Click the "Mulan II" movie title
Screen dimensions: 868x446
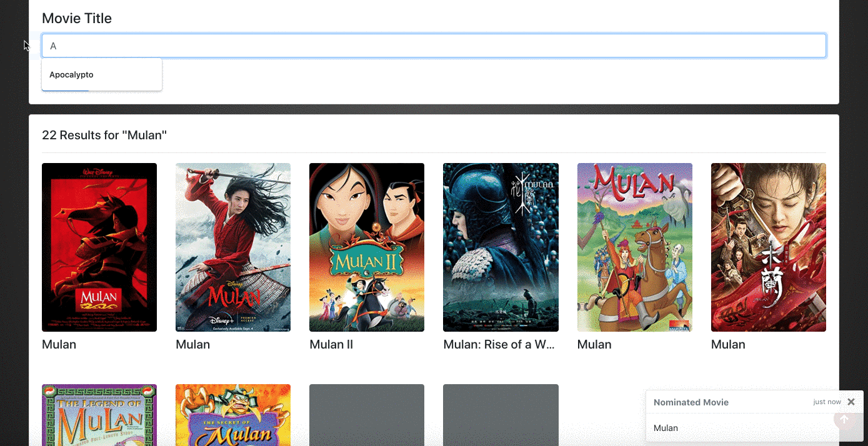click(331, 344)
